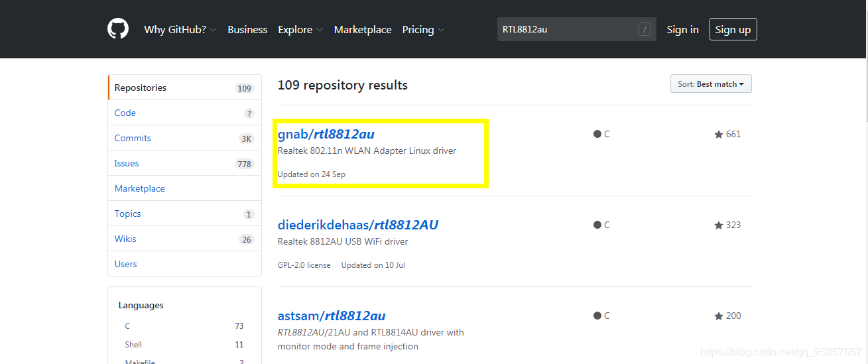Click 'Realtek 8812AU USB WiFi driver' description
This screenshot has height=364, width=868.
point(343,241)
